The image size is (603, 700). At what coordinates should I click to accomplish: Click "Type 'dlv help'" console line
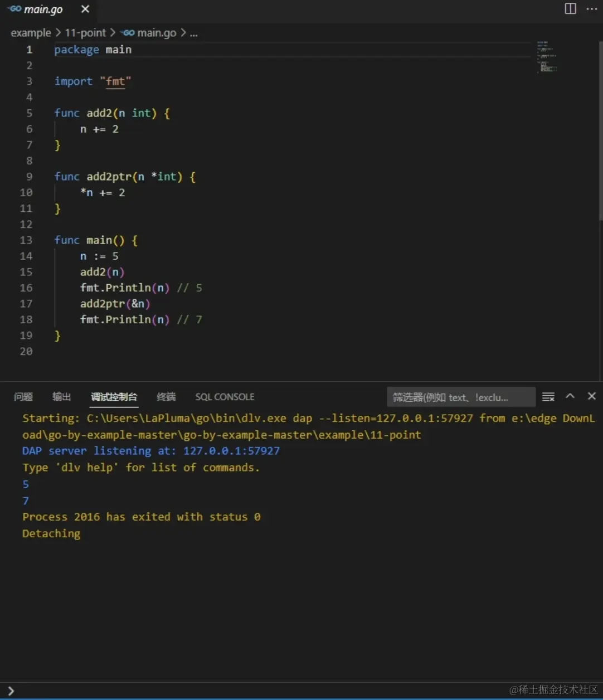click(141, 468)
